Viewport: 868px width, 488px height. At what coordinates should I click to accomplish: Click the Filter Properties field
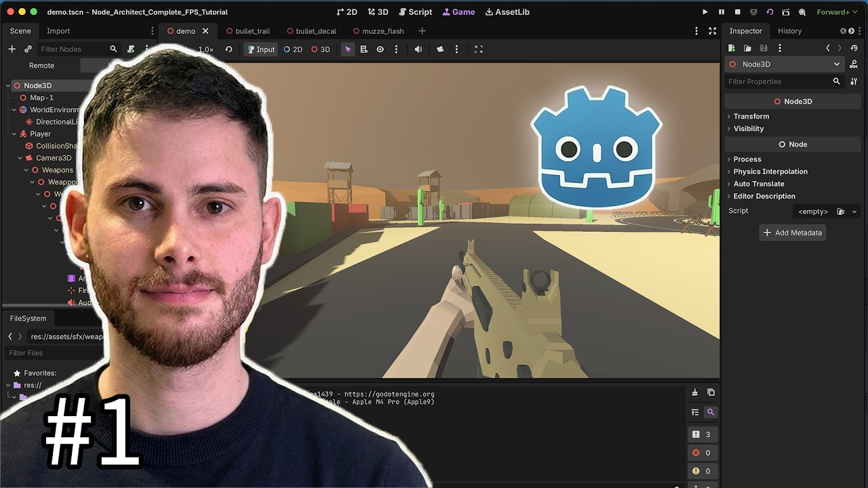tap(785, 81)
